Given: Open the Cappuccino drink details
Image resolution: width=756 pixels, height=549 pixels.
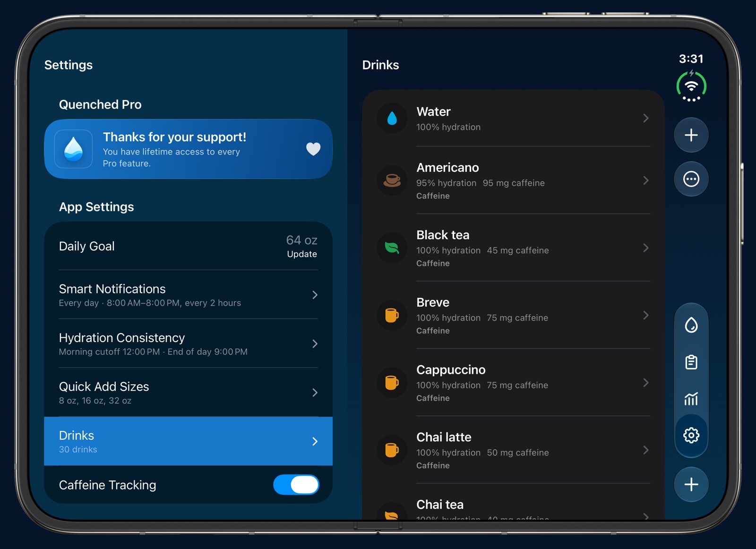Looking at the screenshot, I should pos(514,383).
